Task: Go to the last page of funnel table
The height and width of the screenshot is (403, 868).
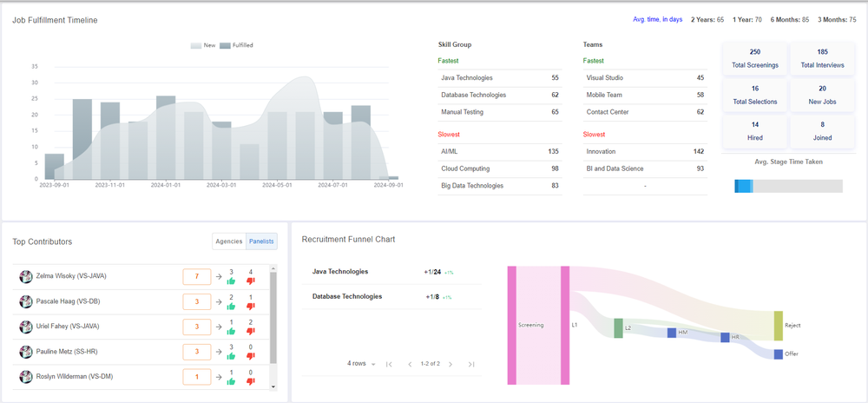Action: pos(471,364)
